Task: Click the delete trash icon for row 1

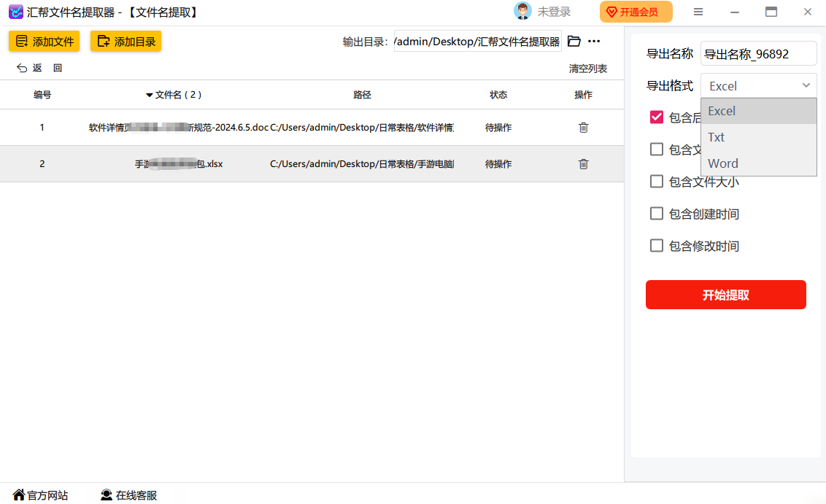Action: pos(583,128)
